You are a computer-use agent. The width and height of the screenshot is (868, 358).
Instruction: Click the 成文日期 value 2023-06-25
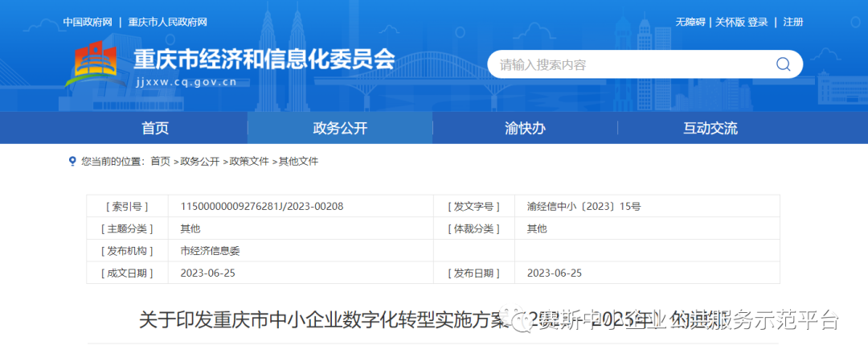tap(208, 274)
